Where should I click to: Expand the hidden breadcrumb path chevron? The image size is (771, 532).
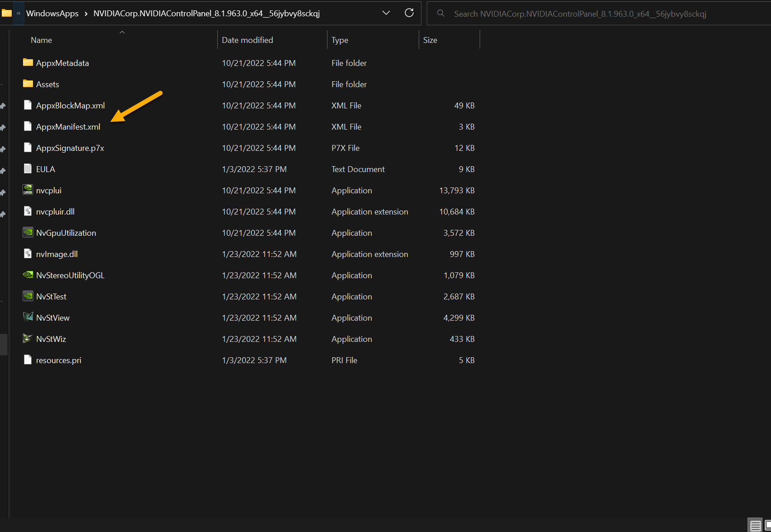(19, 14)
